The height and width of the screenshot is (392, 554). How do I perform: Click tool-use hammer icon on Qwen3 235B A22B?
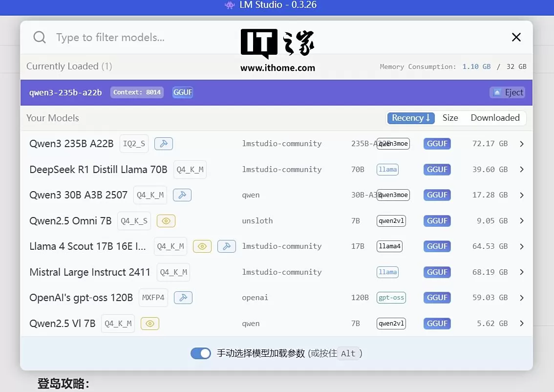coord(164,144)
